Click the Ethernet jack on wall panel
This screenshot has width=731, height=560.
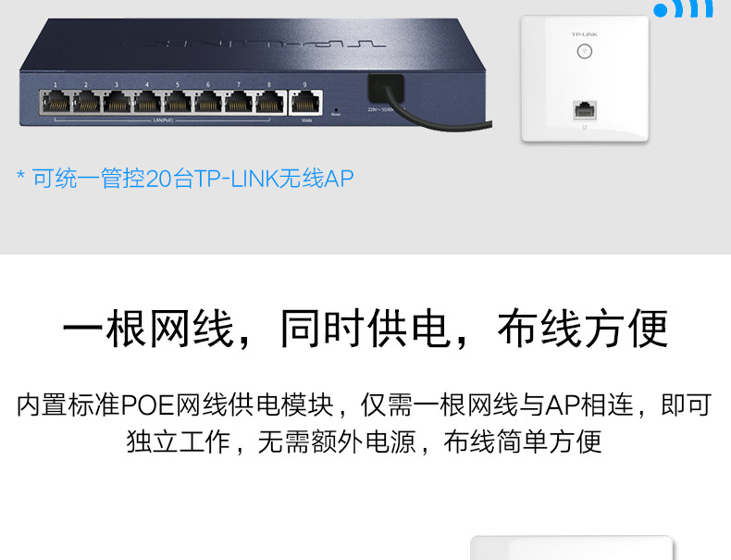pyautogui.click(x=585, y=110)
